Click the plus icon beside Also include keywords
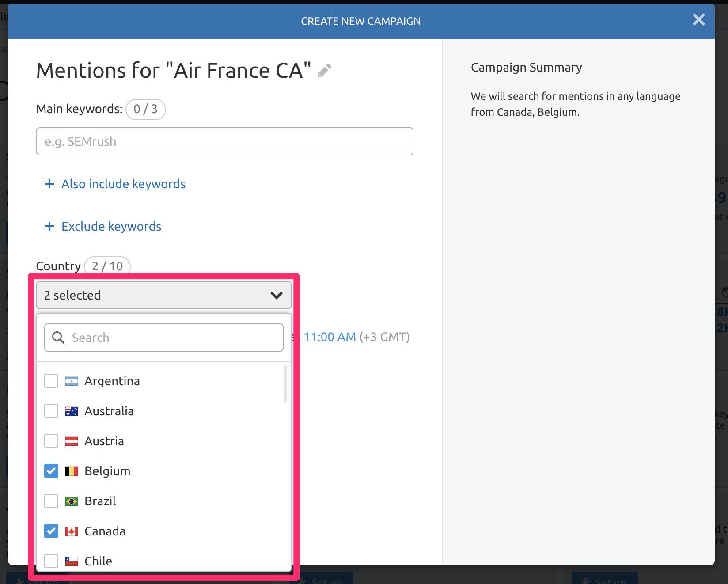Image resolution: width=728 pixels, height=584 pixels. [x=49, y=184]
